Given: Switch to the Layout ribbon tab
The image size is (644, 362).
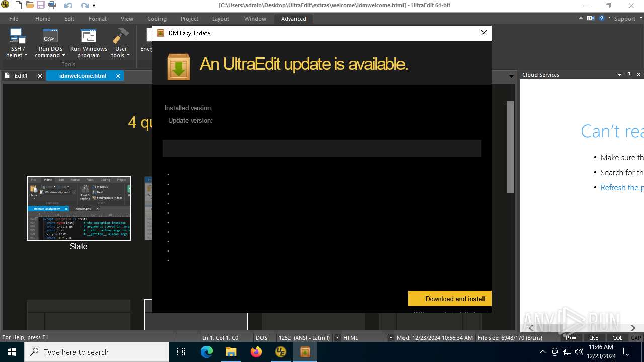Looking at the screenshot, I should [x=220, y=19].
